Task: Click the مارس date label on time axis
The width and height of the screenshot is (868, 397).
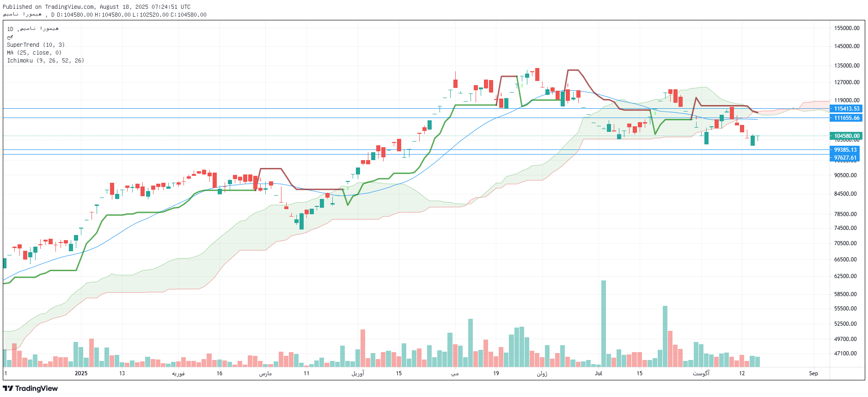Action: click(x=265, y=373)
